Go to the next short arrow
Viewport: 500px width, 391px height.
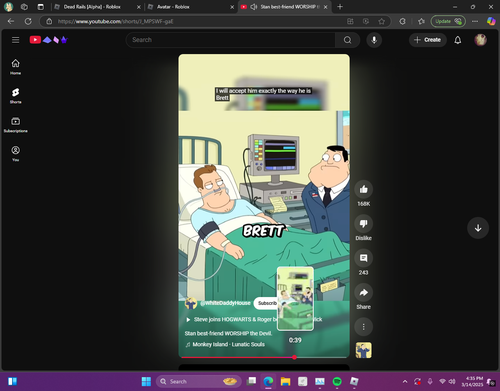478,228
